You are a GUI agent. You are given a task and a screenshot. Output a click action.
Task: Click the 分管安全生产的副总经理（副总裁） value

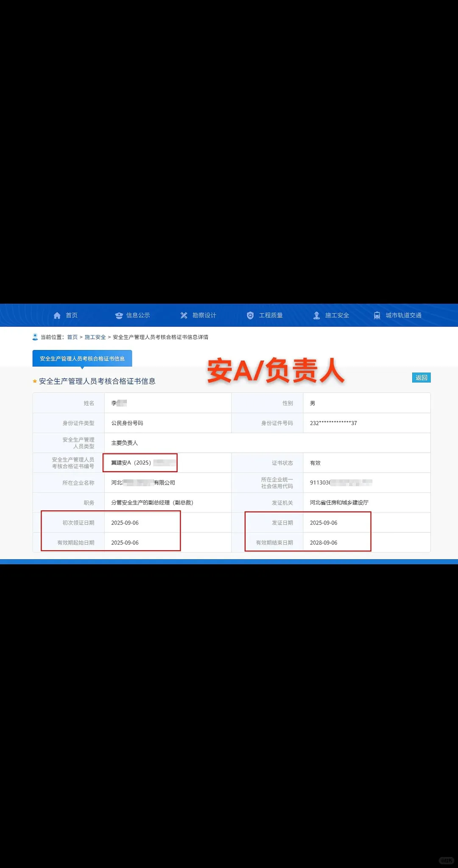(x=152, y=503)
